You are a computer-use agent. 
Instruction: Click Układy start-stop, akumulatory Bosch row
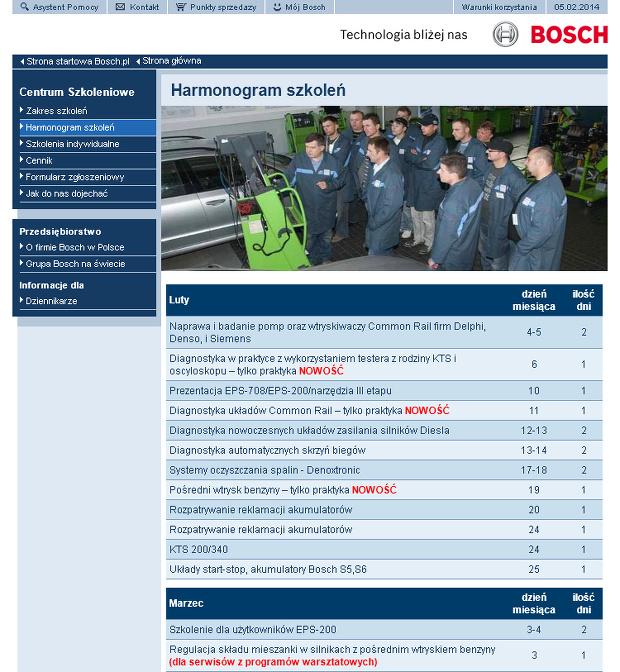point(384,569)
